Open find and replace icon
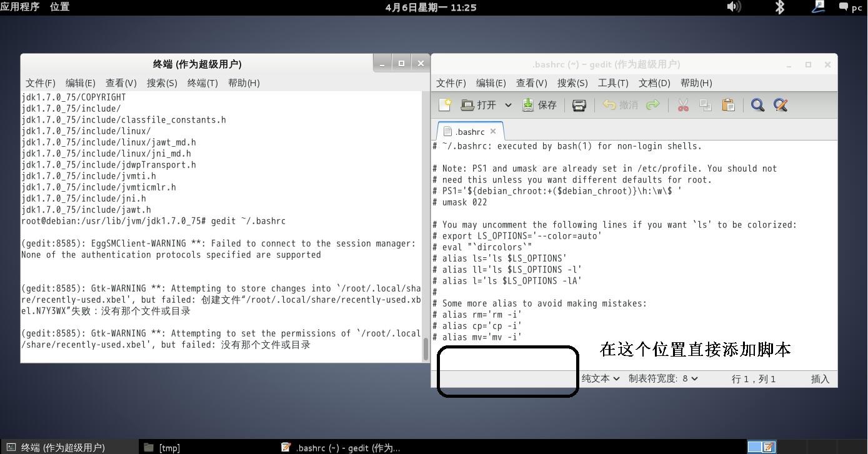Image resolution: width=868 pixels, height=454 pixels. click(x=781, y=105)
